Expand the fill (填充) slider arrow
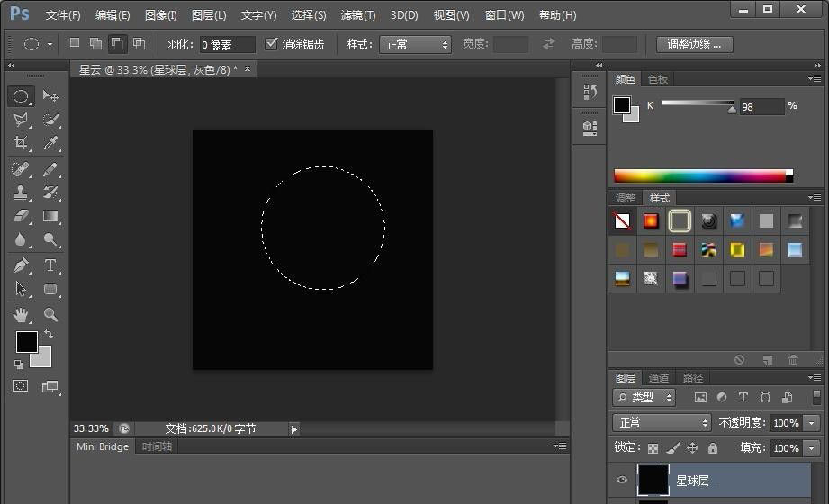The image size is (829, 504). pos(812,448)
